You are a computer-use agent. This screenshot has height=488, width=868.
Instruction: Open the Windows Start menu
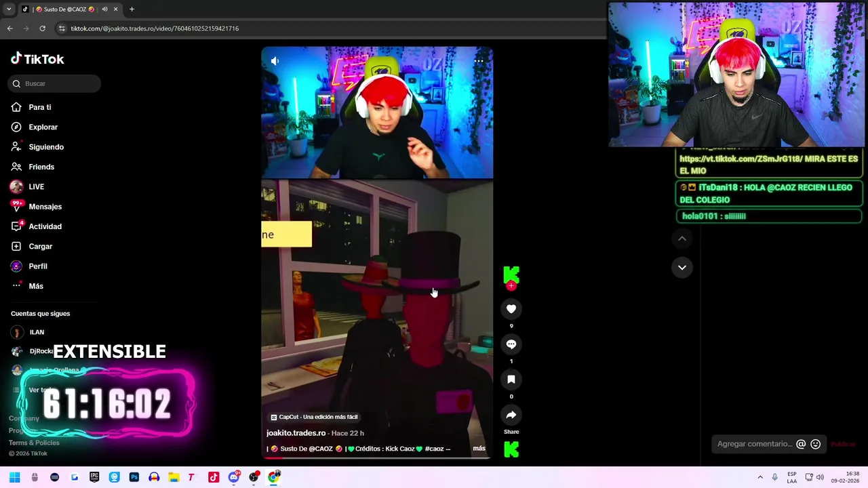tap(15, 477)
